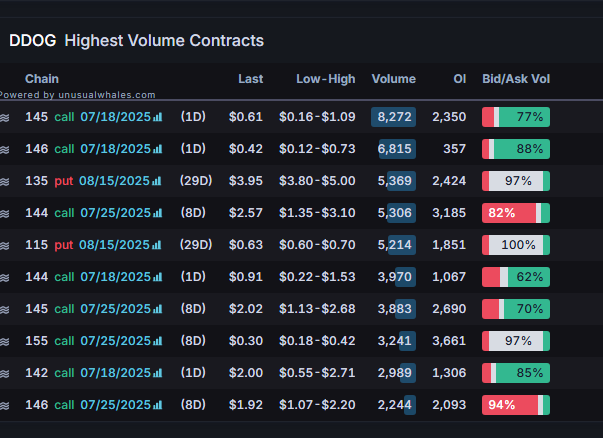Click the 2,244 volume cell
The image size is (603, 438).
[395, 405]
